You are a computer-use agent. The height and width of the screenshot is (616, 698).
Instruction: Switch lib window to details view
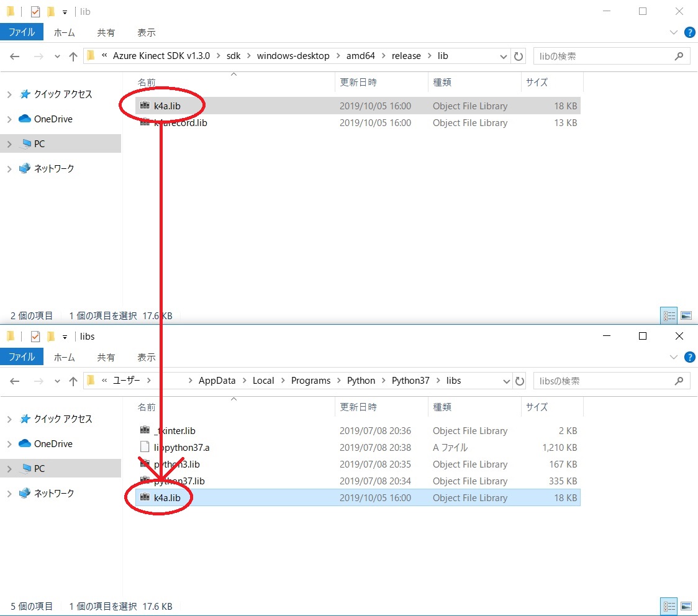point(669,315)
